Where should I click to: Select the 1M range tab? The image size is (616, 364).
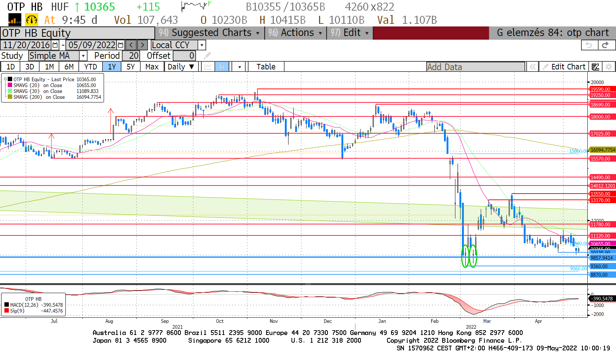[x=49, y=67]
